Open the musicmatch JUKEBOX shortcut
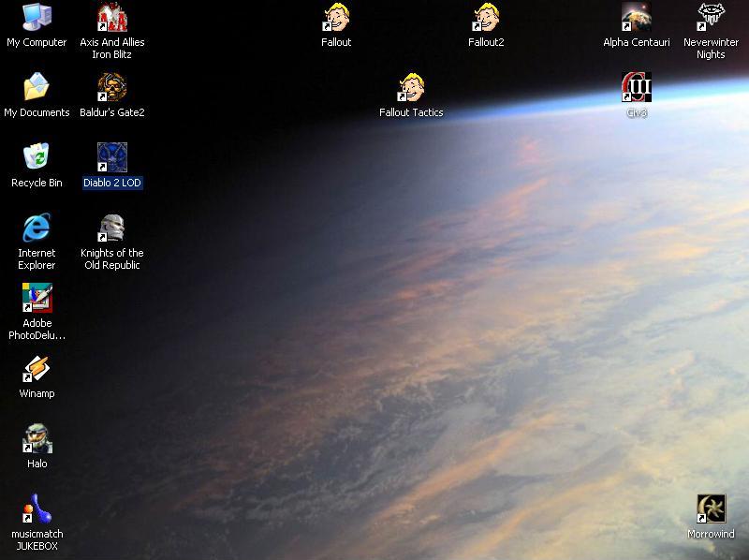The width and height of the screenshot is (749, 560). (x=37, y=509)
